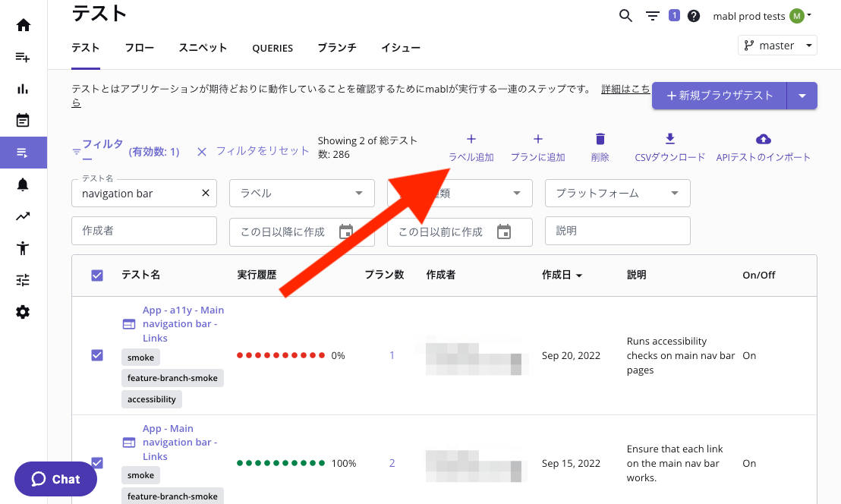The height and width of the screenshot is (504, 841).
Task: Click feature-branch-smoke label on a11y row
Action: click(173, 378)
